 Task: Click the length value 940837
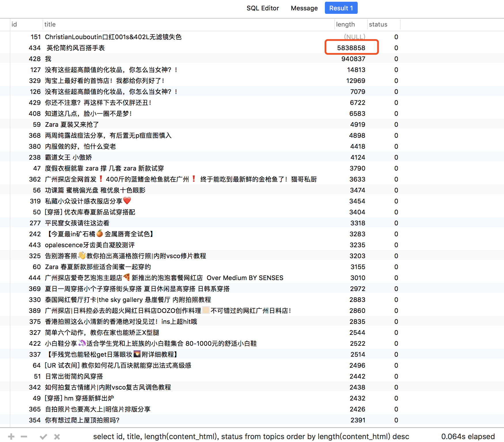[x=353, y=59]
